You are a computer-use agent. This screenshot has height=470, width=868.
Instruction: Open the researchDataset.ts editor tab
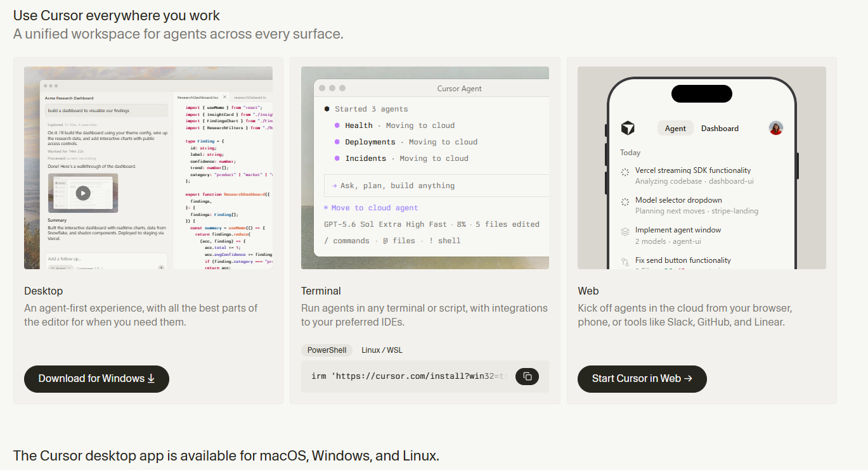coord(250,98)
